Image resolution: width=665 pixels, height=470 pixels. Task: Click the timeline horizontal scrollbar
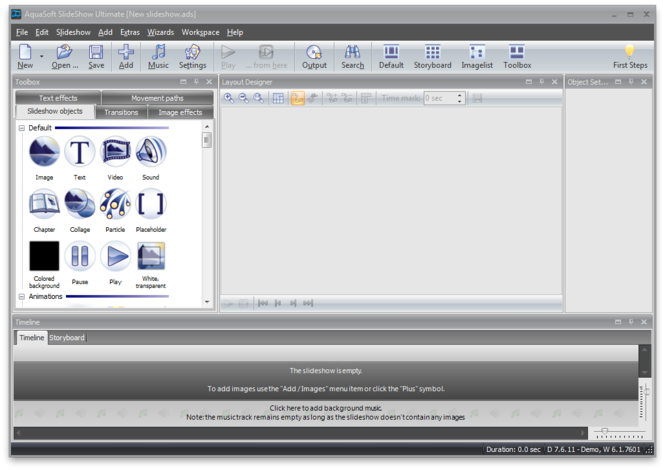(301, 433)
